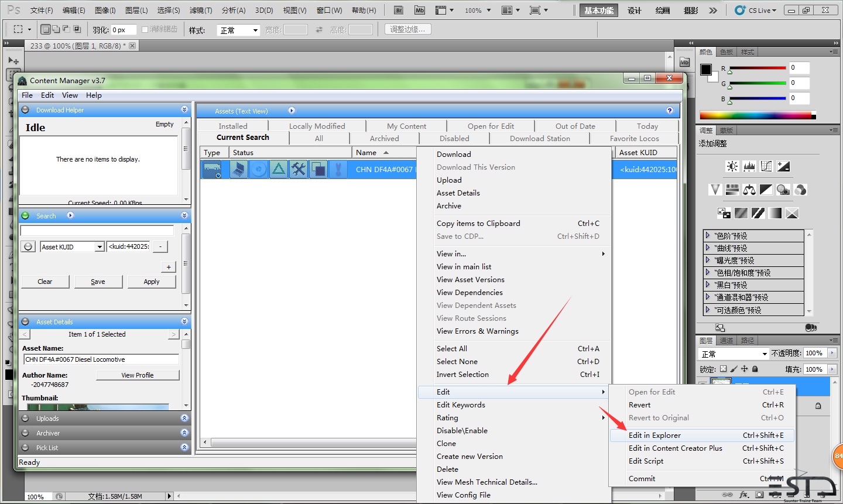Click the Save search button
Viewport: 843px width, 504px height.
pos(98,282)
